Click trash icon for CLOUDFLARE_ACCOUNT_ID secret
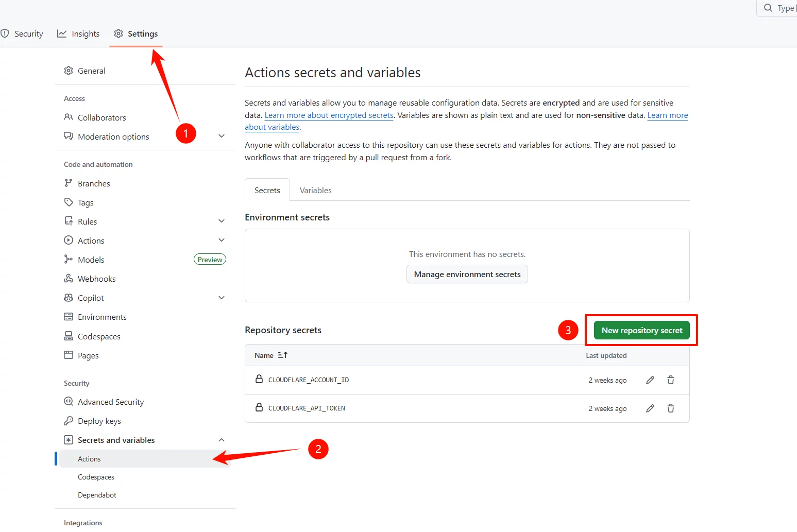 [x=671, y=380]
